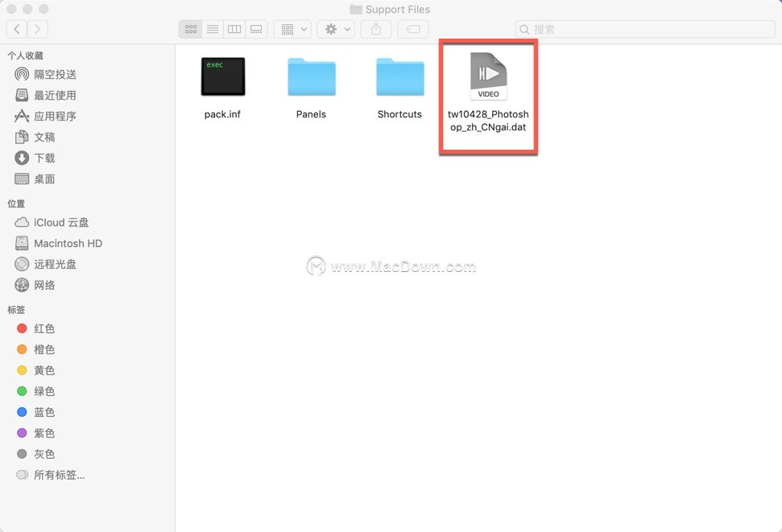Click the Recents drawer icon in sidebar
782x532 pixels.
tap(22, 95)
